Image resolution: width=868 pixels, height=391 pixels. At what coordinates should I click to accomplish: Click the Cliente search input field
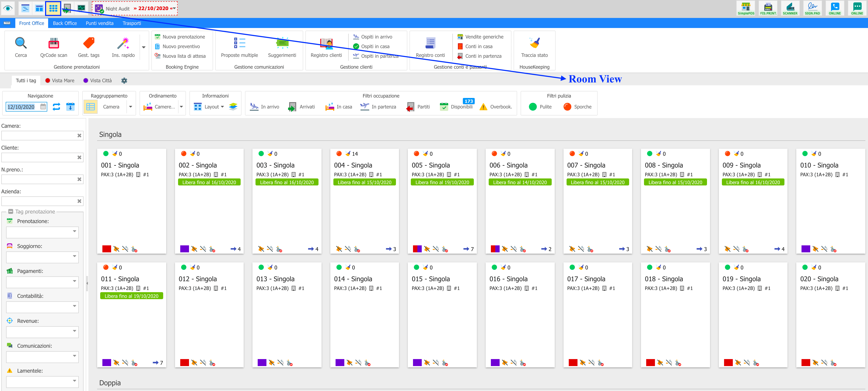click(x=39, y=157)
